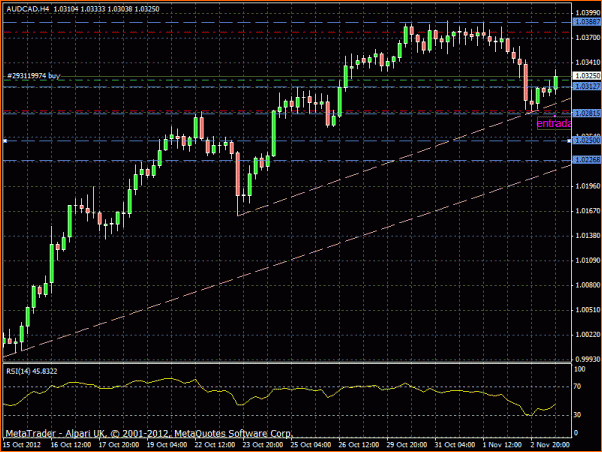Viewport: 602px width, 452px height.
Task: Click the blue price tag 1.02500
Action: click(x=587, y=141)
